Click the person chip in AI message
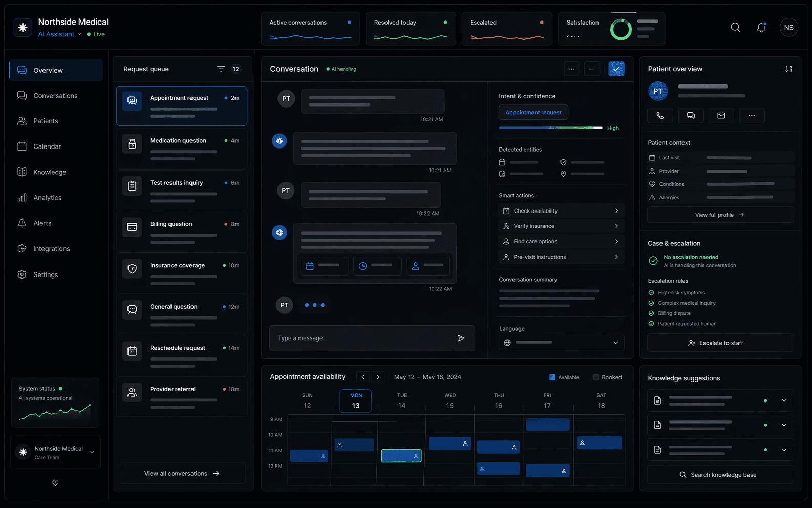 [x=428, y=266]
